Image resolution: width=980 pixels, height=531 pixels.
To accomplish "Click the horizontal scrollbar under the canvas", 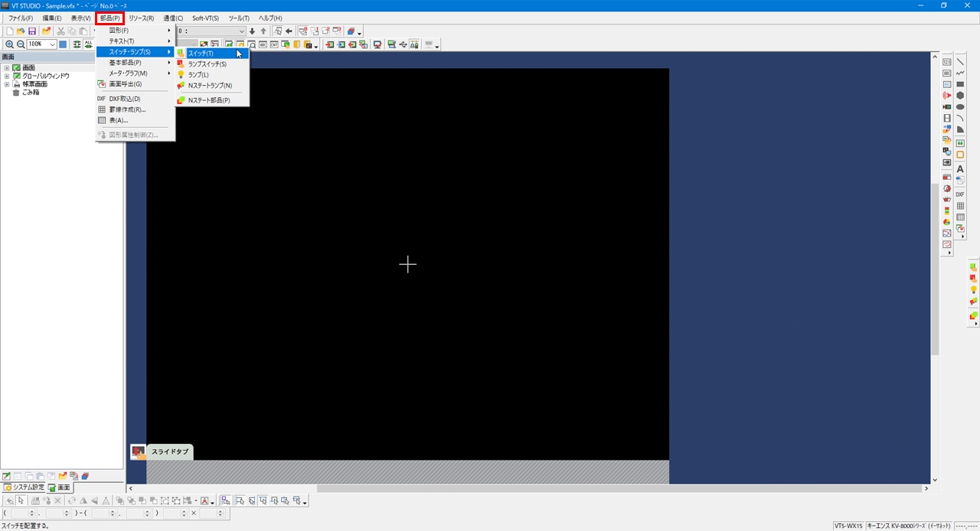I will click(528, 488).
